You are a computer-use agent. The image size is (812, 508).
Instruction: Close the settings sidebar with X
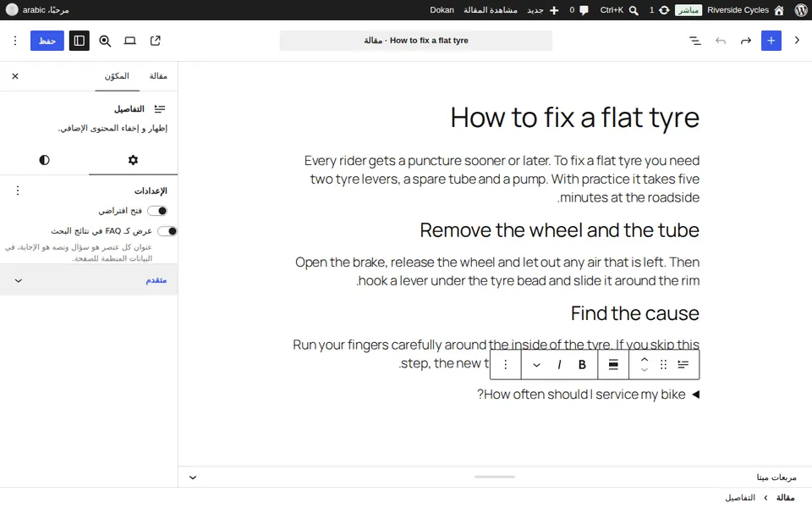(15, 76)
